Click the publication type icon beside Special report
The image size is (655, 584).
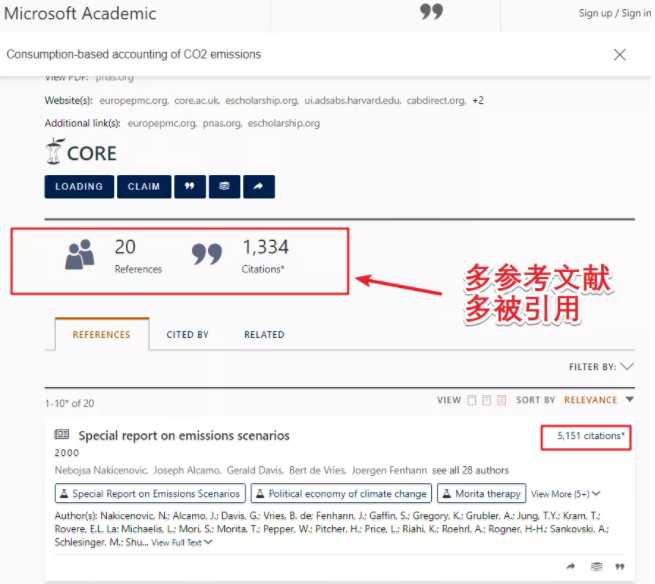pyautogui.click(x=62, y=434)
